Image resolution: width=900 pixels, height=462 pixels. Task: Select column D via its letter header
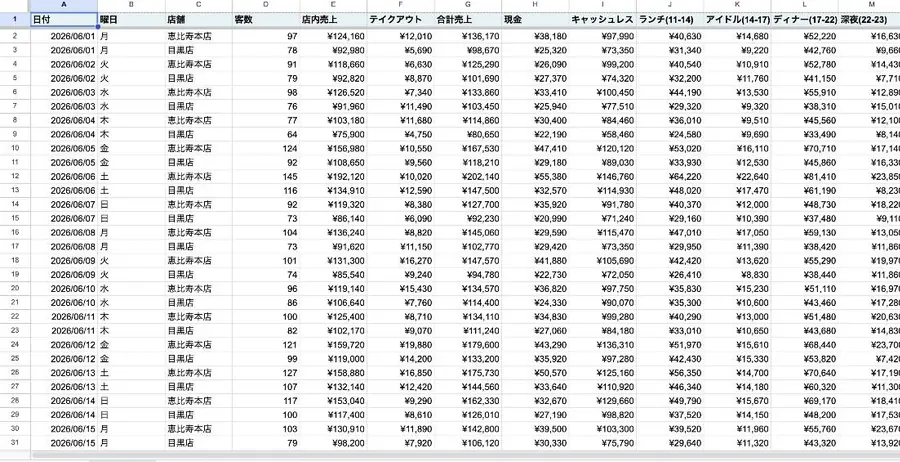pyautogui.click(x=266, y=5)
